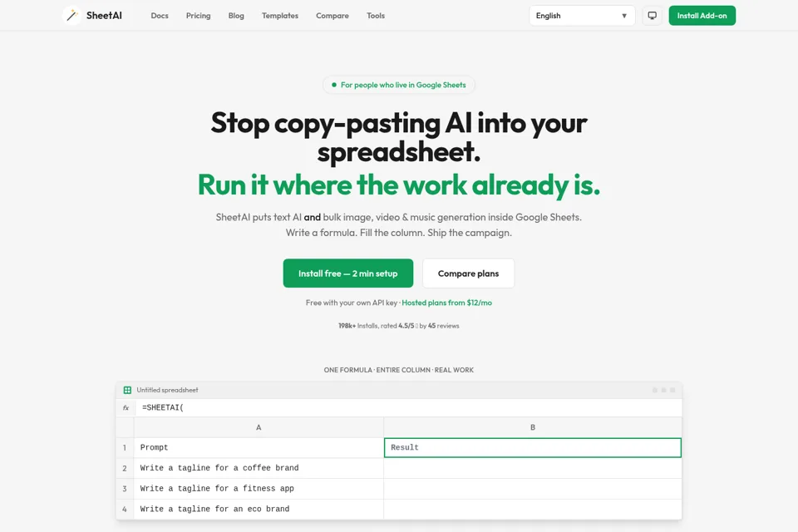Toggle the display theme monitor icon

pyautogui.click(x=652, y=16)
